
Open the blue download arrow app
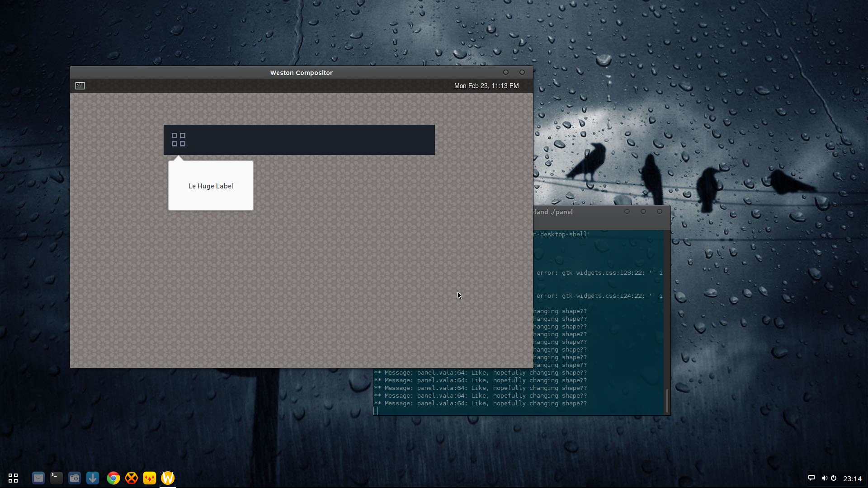93,478
